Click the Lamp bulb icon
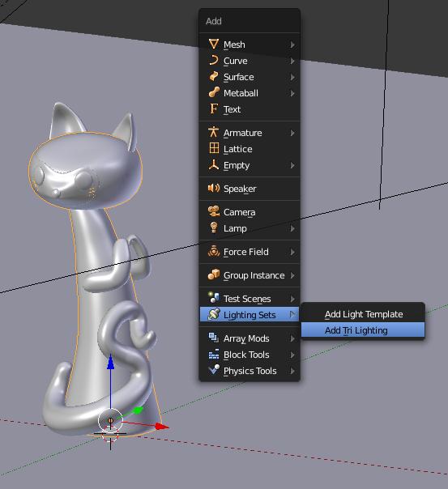 tap(214, 227)
